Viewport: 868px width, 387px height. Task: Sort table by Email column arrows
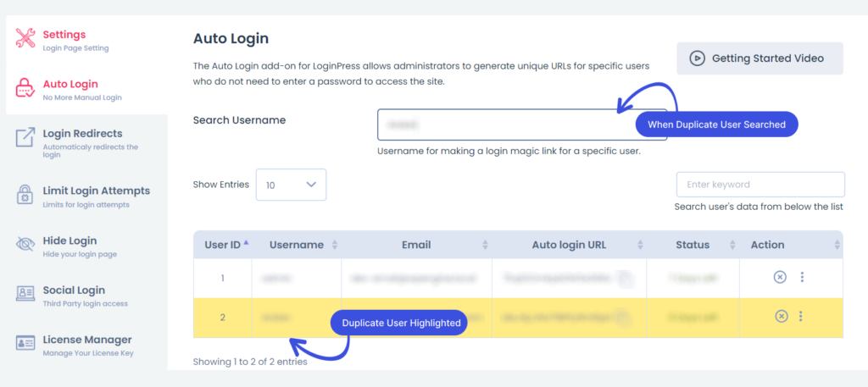coord(486,245)
